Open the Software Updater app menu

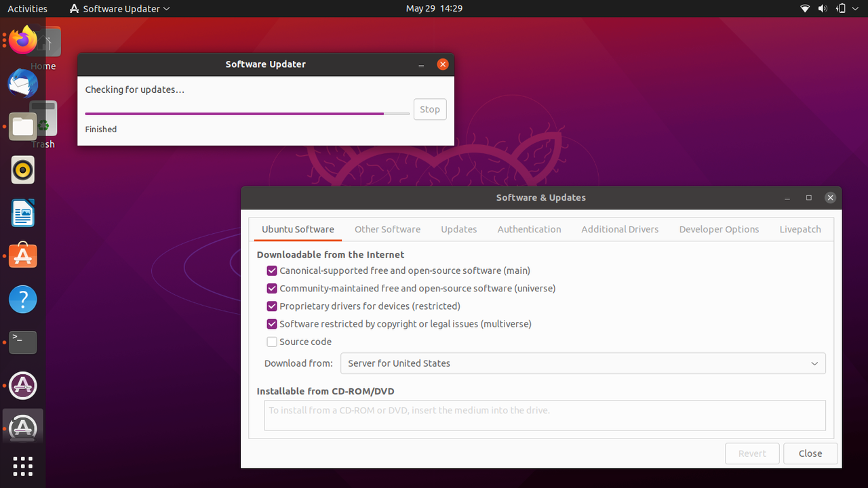point(120,9)
